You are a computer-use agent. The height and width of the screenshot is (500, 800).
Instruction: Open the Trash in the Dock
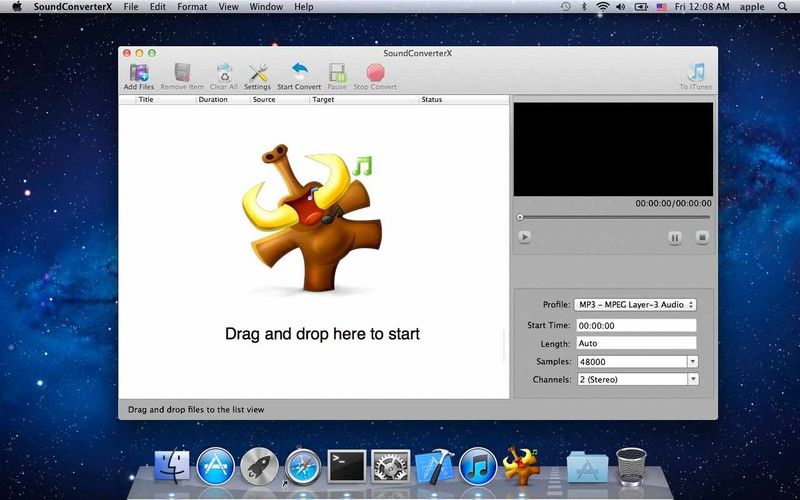(631, 465)
